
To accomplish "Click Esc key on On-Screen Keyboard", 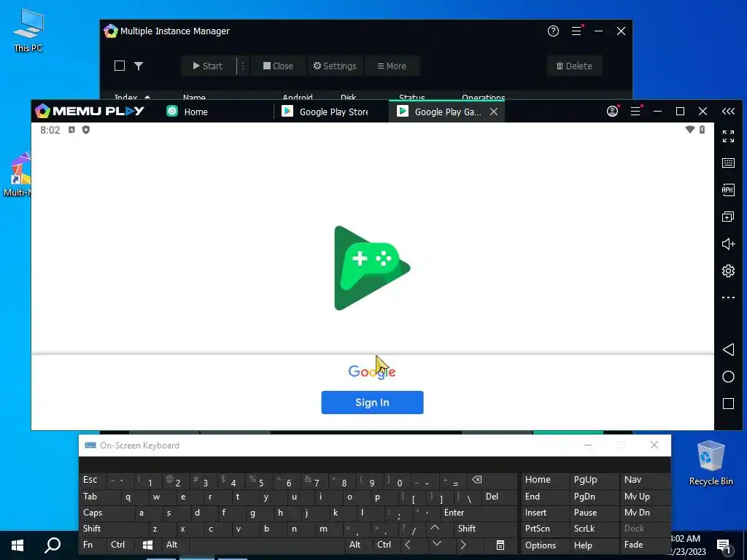I will click(x=93, y=480).
